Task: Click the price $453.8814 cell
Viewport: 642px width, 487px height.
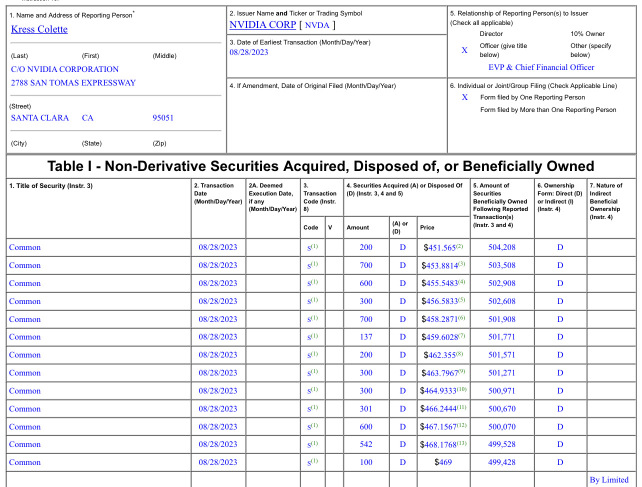Action: (443, 265)
